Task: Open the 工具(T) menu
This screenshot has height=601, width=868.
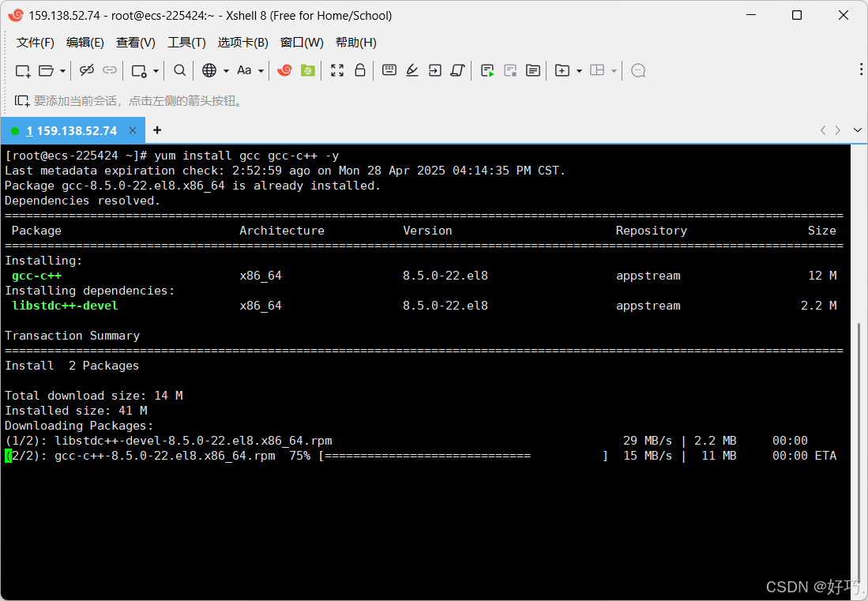Action: click(186, 43)
